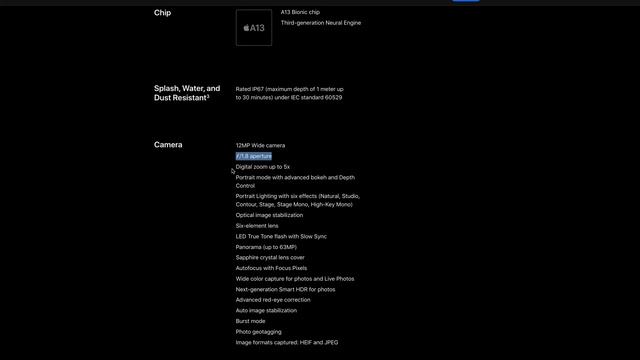
Task: Click the 12MP Wide camera line
Action: point(260,145)
